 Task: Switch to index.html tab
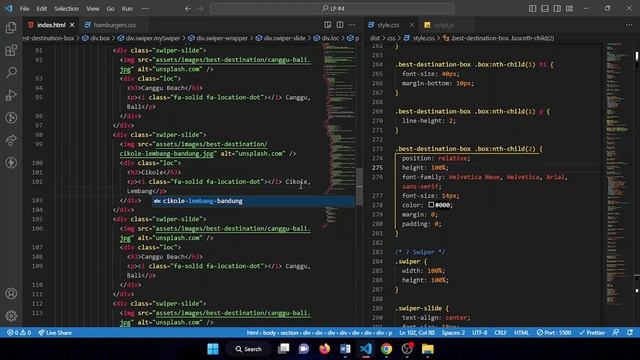(51, 25)
